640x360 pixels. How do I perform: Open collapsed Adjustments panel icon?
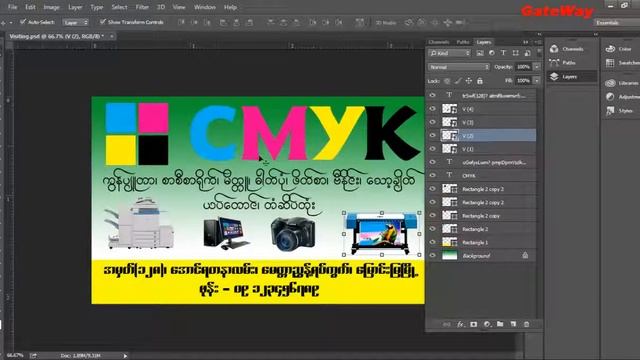point(610,97)
